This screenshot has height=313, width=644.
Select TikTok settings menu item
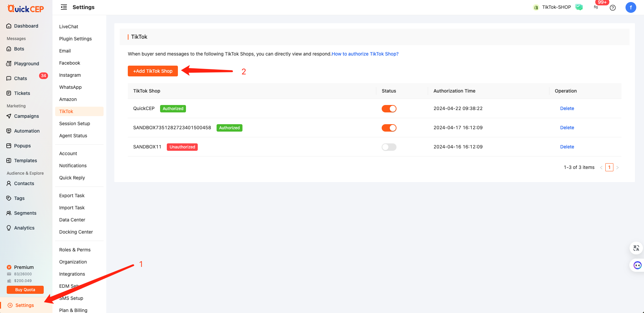click(79, 111)
